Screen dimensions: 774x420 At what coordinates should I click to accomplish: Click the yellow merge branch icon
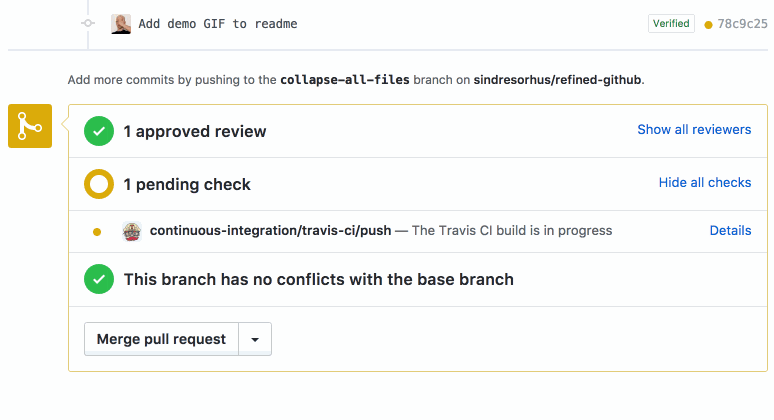tap(30, 126)
